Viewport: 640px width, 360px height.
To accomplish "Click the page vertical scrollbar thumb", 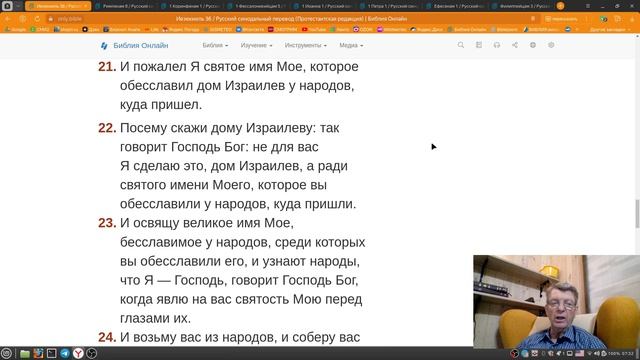I will 637,214.
